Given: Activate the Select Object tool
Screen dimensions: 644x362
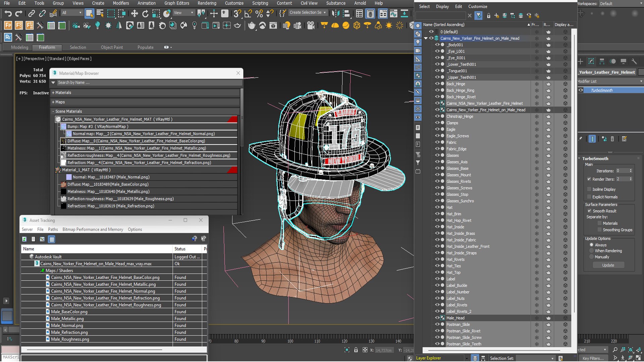Looking at the screenshot, I should [89, 13].
